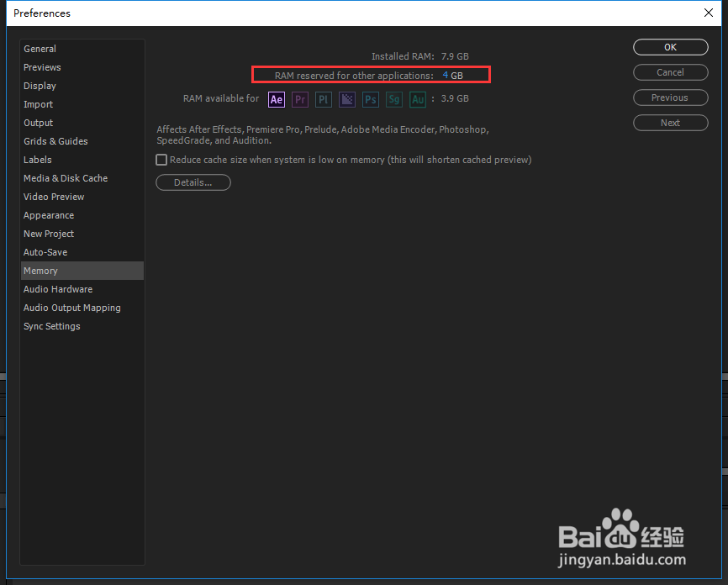
Task: Open New Project preferences
Action: [x=82, y=234]
